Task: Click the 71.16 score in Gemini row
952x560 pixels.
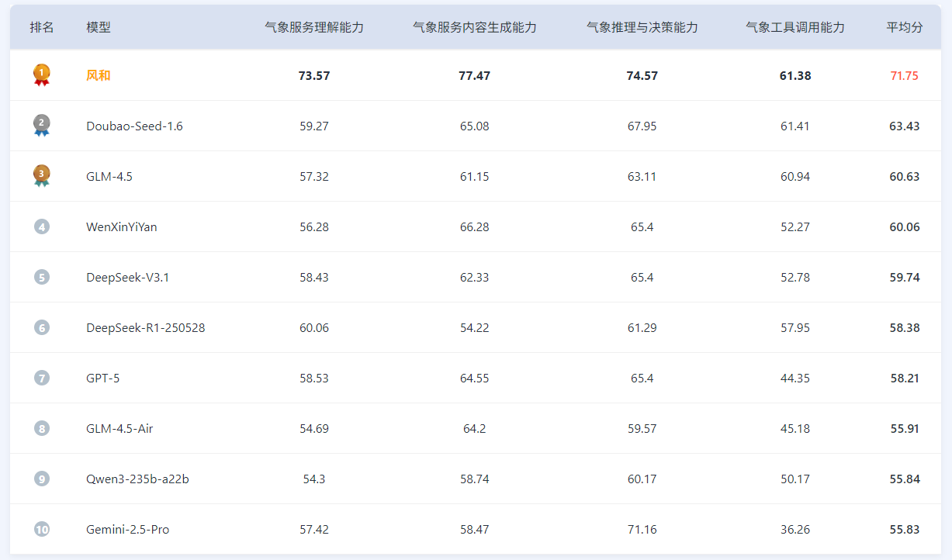Action: click(642, 529)
